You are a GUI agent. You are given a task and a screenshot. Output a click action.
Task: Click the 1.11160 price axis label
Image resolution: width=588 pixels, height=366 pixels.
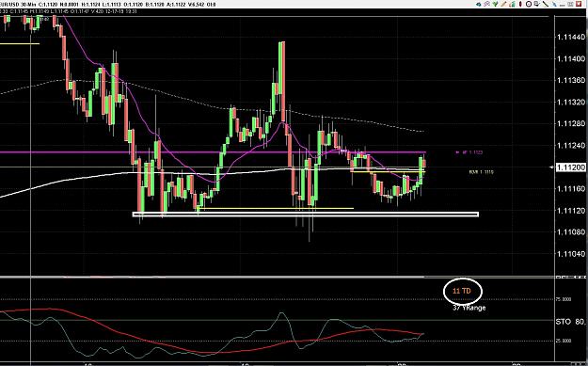coord(571,188)
